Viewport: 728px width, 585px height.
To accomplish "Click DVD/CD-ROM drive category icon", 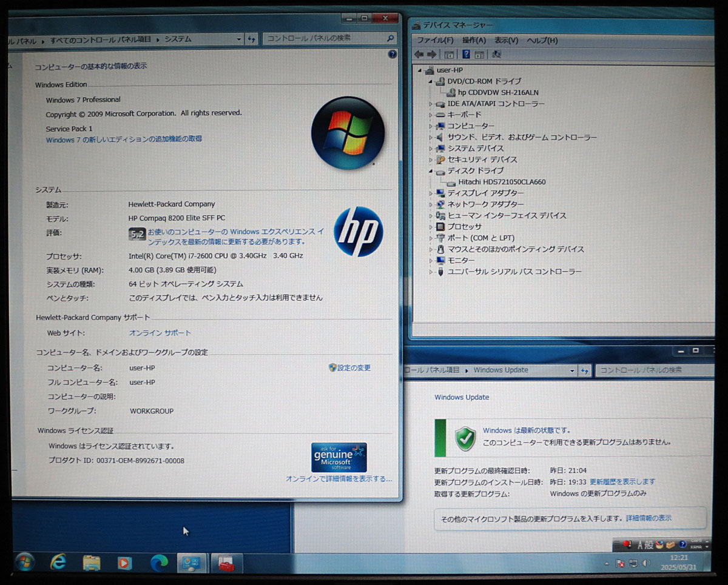I will click(x=440, y=81).
